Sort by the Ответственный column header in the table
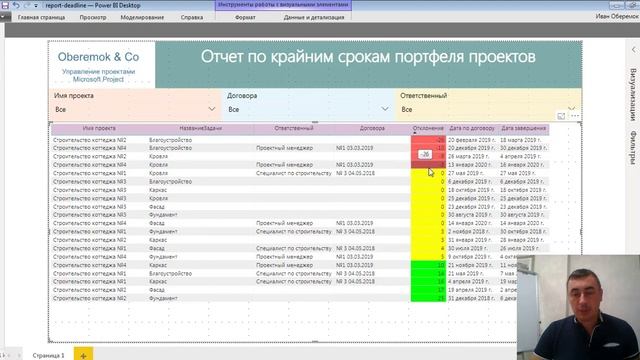 (x=294, y=128)
